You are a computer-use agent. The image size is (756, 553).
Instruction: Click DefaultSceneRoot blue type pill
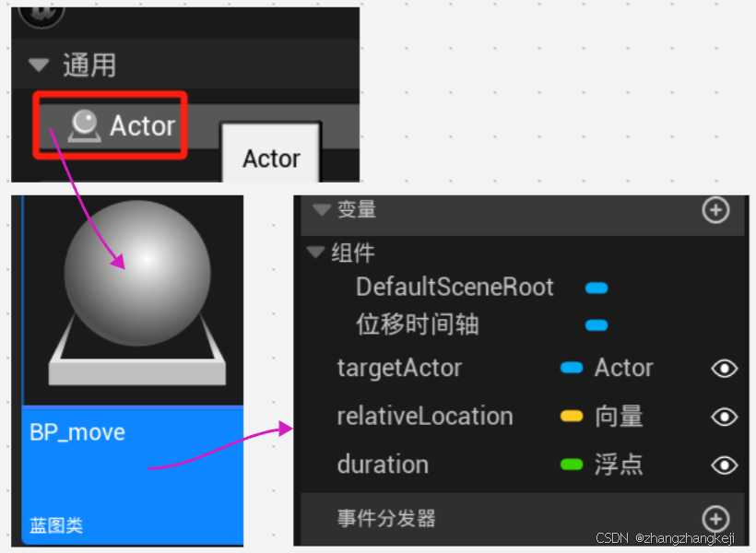pos(597,288)
